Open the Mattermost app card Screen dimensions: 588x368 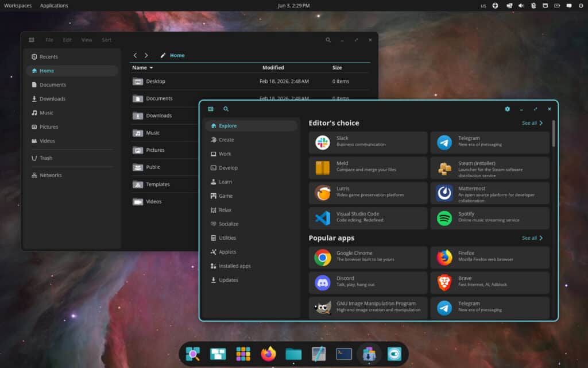click(490, 193)
